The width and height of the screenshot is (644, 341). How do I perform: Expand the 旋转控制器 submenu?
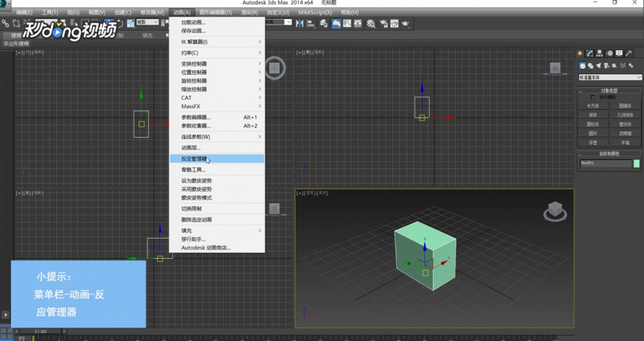[217, 81]
